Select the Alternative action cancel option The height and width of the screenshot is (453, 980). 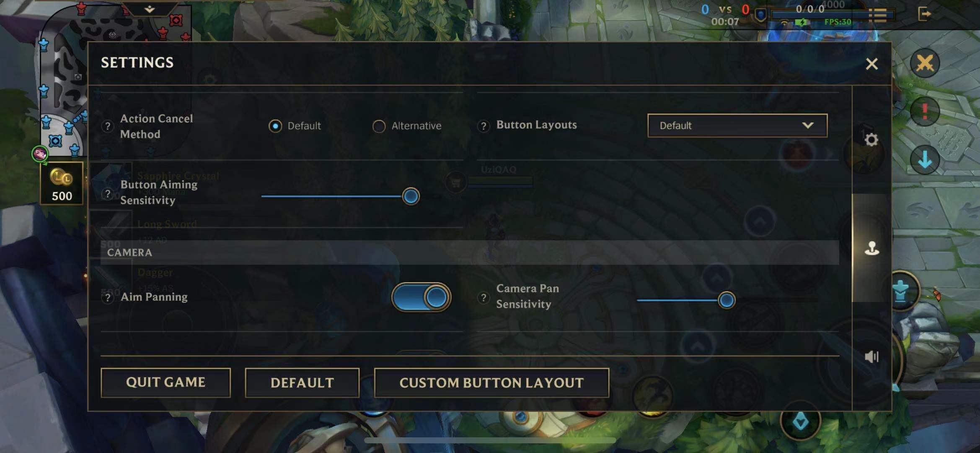coord(379,126)
